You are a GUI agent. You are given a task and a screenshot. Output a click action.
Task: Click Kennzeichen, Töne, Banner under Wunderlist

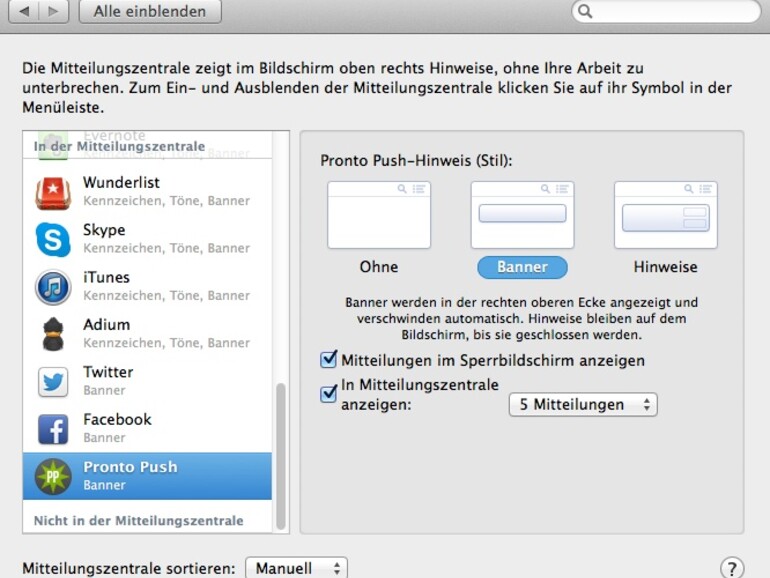(x=166, y=201)
